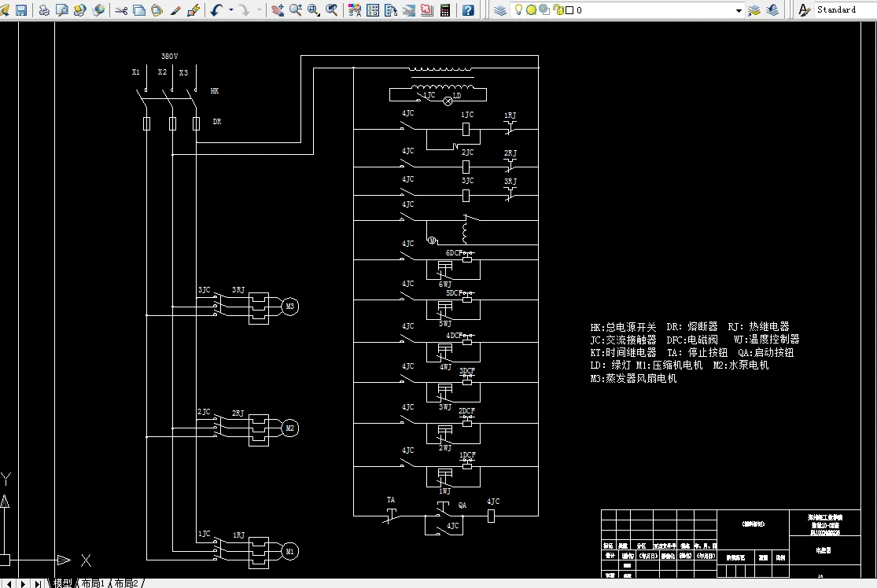This screenshot has height=588, width=877.
Task: Click the Publish icon
Action: tap(80, 10)
